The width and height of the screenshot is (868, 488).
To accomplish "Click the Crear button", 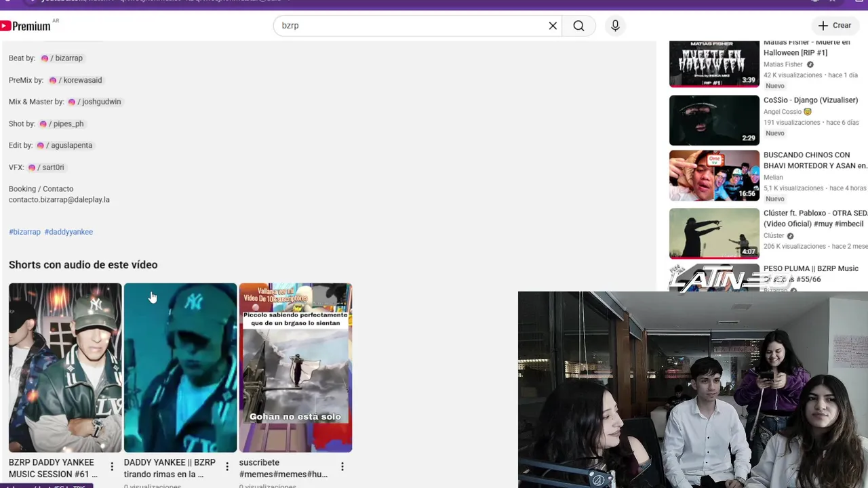I will [x=835, y=26].
